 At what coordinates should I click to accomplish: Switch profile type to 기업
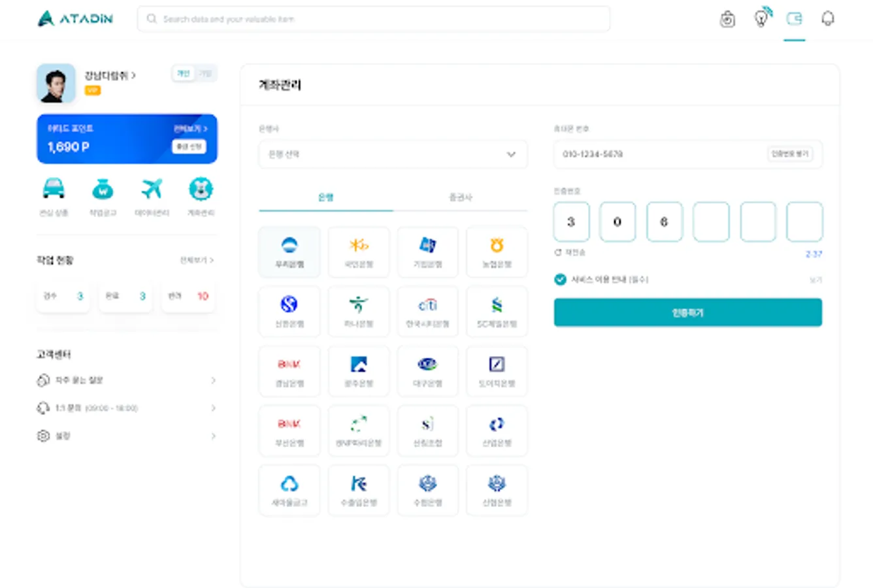click(205, 74)
